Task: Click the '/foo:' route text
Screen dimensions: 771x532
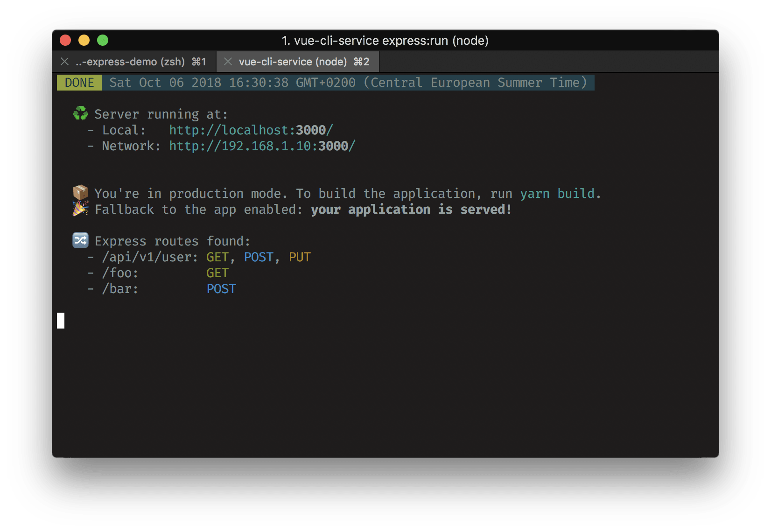Action: [x=120, y=273]
